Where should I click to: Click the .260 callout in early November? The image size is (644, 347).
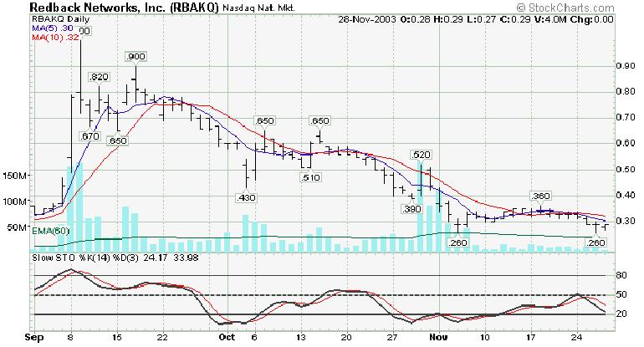(x=457, y=242)
